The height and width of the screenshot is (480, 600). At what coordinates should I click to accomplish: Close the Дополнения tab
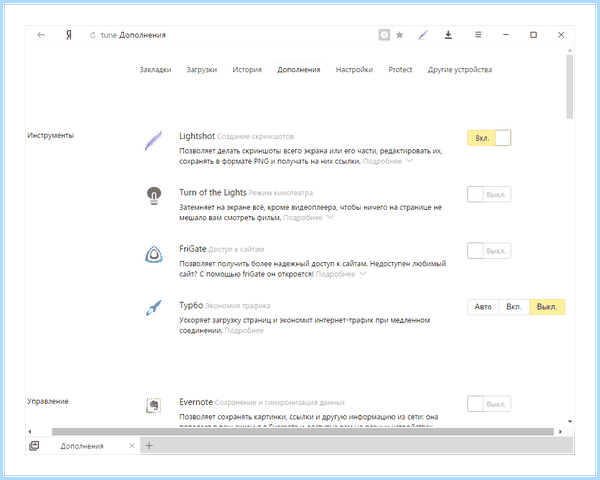click(x=132, y=446)
